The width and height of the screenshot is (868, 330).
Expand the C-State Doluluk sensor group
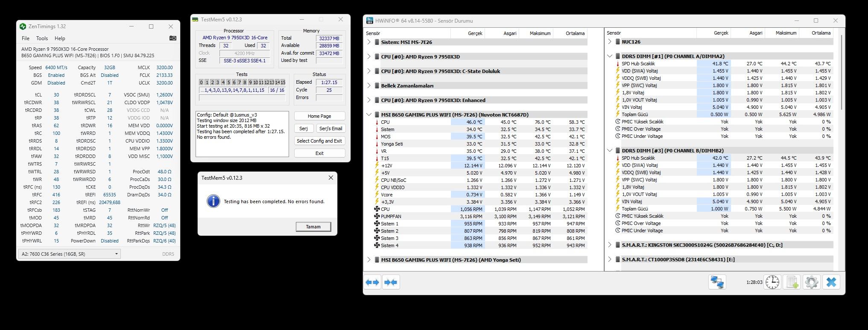point(369,71)
